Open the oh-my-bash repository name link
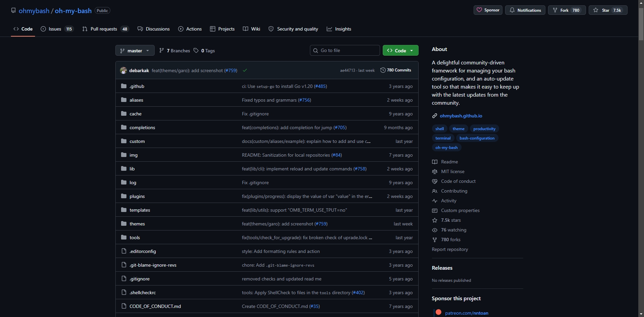The image size is (644, 317). tap(73, 11)
